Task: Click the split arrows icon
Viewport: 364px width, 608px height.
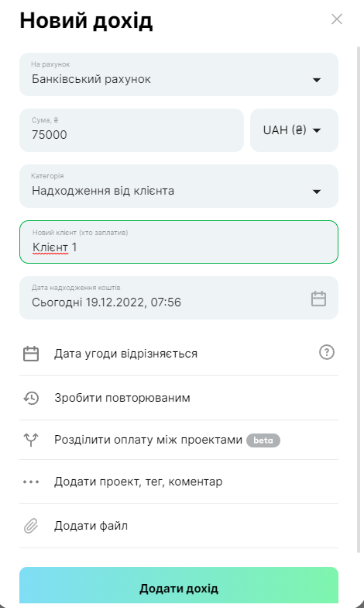Action: (x=31, y=440)
